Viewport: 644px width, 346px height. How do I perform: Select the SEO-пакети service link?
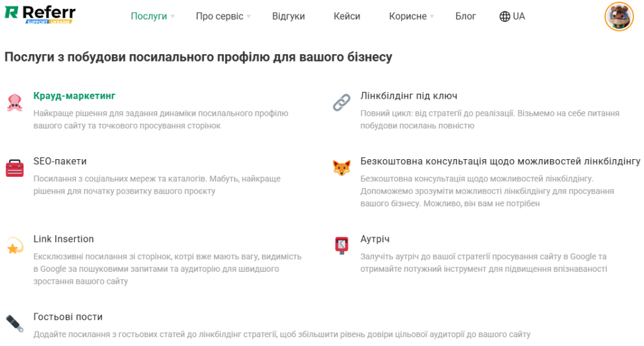point(60,161)
